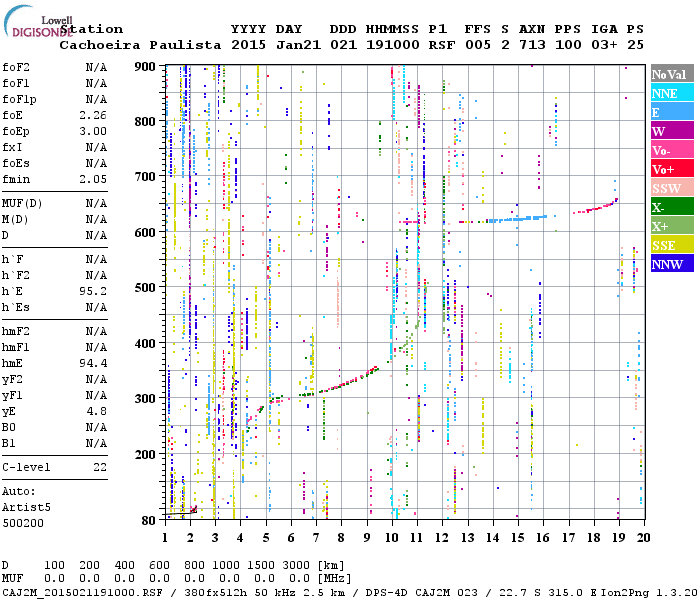This screenshot has width=700, height=600.
Task: Select the X- dark green legend swatch
Action: (672, 207)
